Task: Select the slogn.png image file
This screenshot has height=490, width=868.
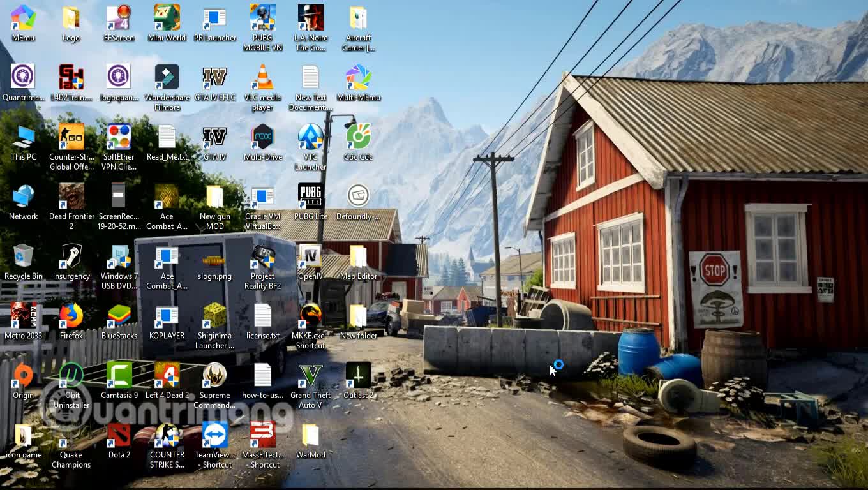Action: click(215, 262)
